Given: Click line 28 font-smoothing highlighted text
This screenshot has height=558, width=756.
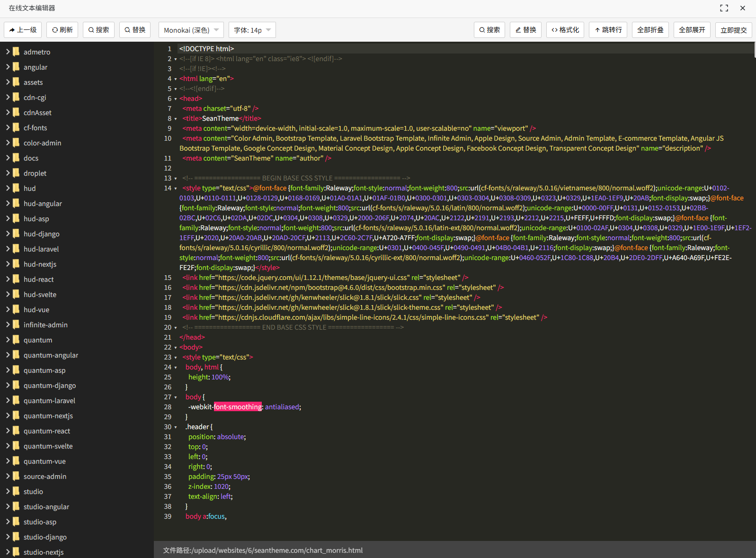Looking at the screenshot, I should point(238,407).
